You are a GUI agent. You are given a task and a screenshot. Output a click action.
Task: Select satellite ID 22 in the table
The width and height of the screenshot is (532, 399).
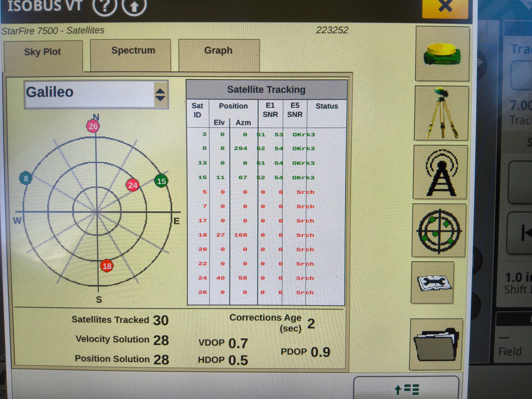click(203, 264)
